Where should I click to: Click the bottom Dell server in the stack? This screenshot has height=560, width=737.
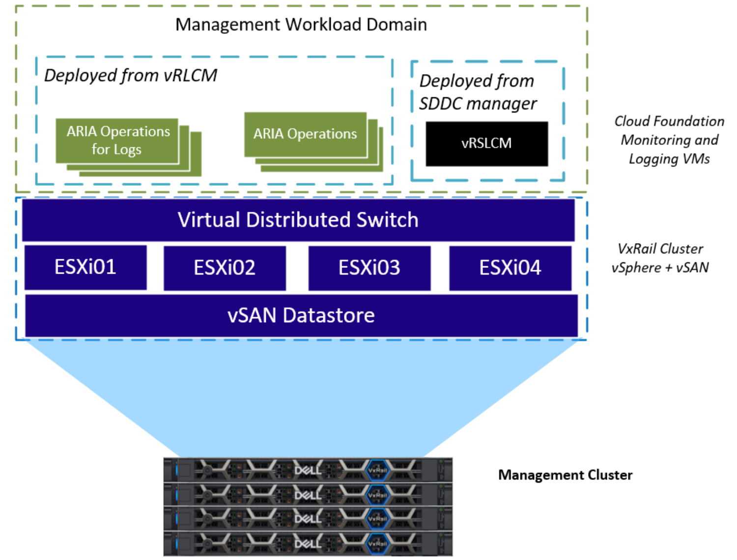308,543
